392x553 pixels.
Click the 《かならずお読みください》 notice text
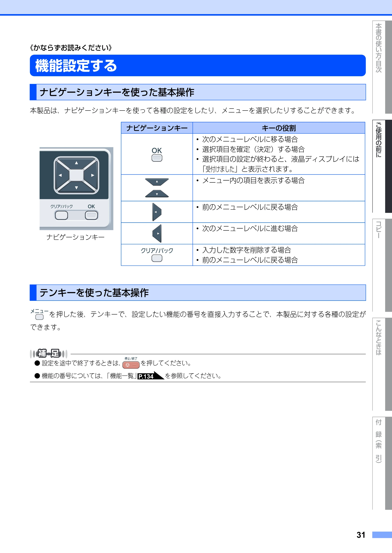coord(71,48)
